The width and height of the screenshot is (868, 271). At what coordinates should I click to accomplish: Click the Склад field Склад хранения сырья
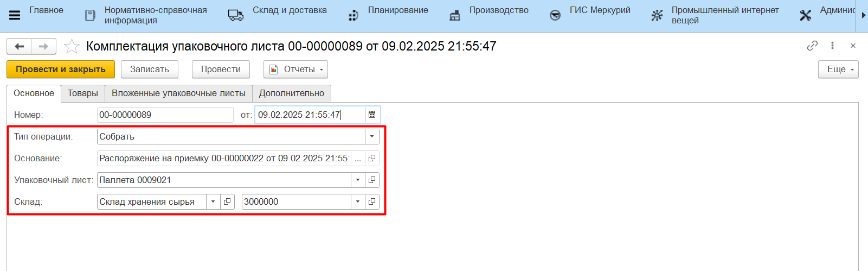point(152,202)
